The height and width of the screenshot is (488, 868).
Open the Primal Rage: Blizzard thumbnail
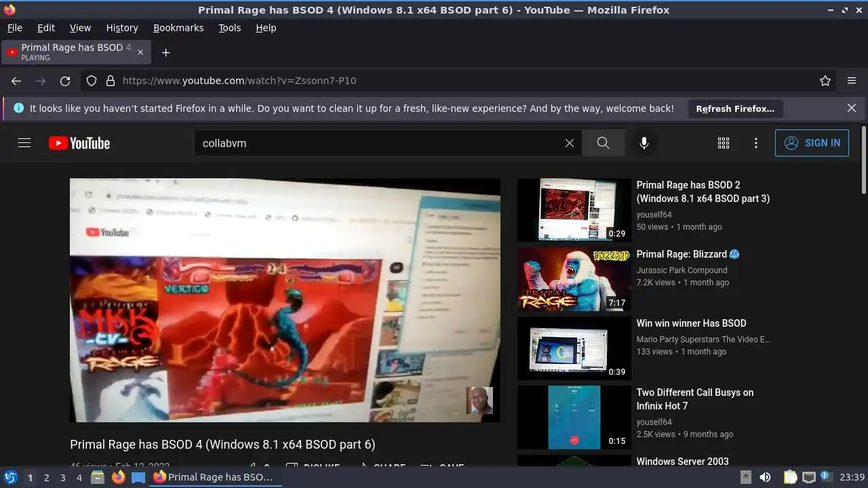[x=574, y=279]
